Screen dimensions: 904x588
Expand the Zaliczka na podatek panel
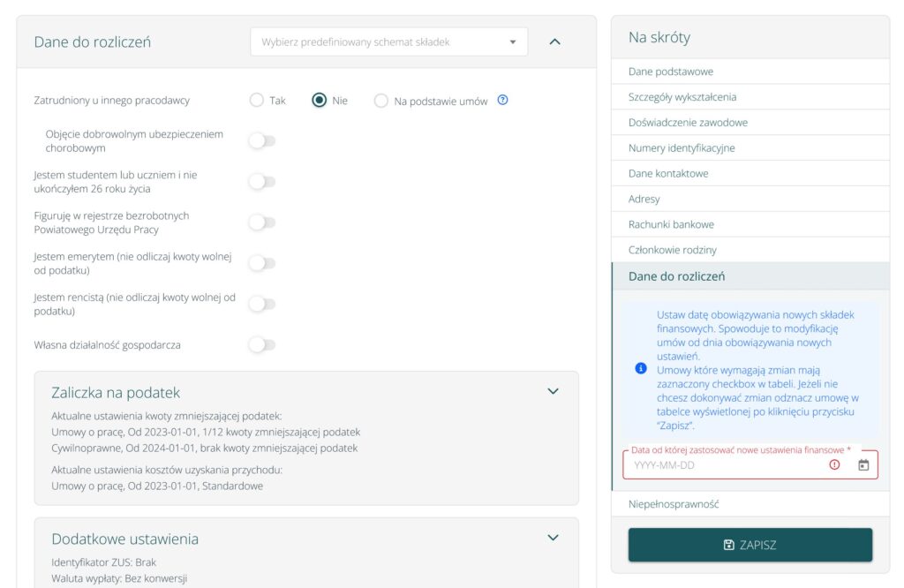[553, 391]
